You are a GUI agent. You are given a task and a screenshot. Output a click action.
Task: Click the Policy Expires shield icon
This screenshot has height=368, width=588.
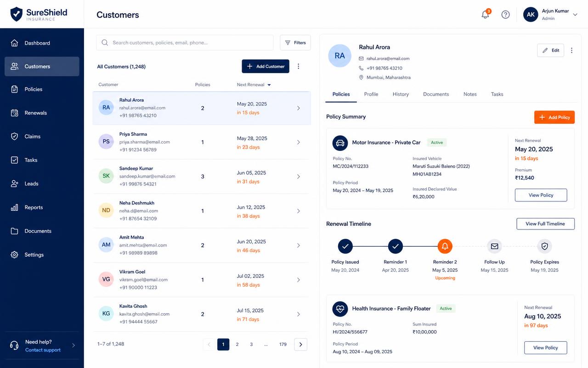[x=544, y=247]
